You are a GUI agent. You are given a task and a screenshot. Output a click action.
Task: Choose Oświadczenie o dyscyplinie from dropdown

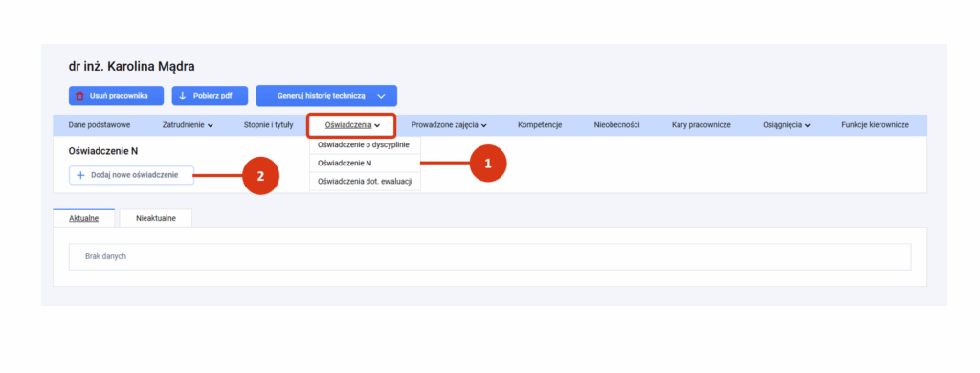click(x=365, y=145)
